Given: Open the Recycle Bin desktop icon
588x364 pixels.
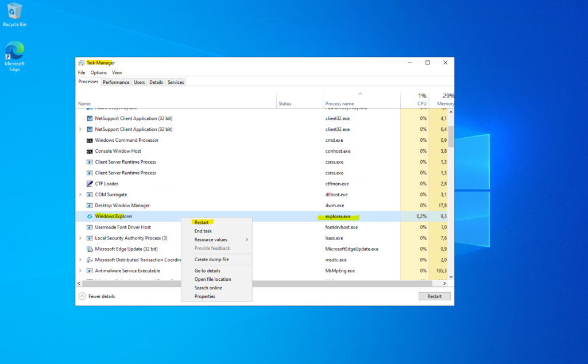Looking at the screenshot, I should [14, 13].
